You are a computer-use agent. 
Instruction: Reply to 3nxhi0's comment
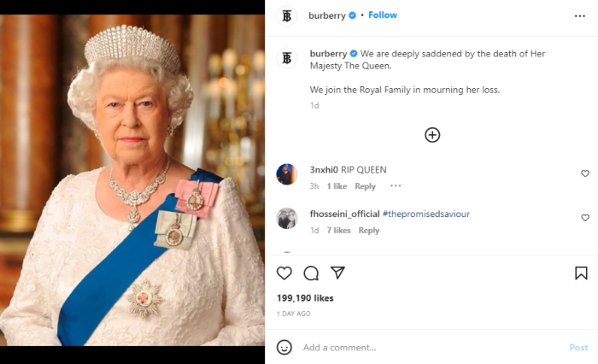tap(365, 186)
